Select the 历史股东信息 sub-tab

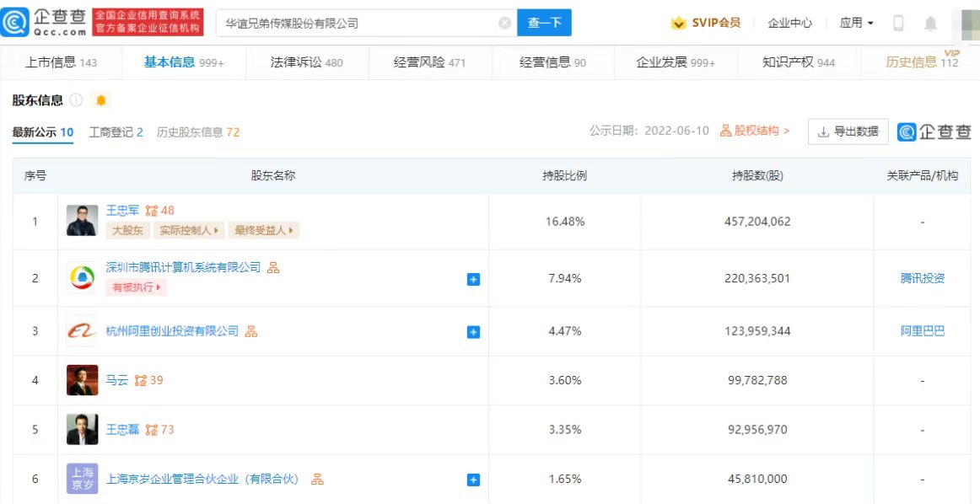pyautogui.click(x=197, y=132)
